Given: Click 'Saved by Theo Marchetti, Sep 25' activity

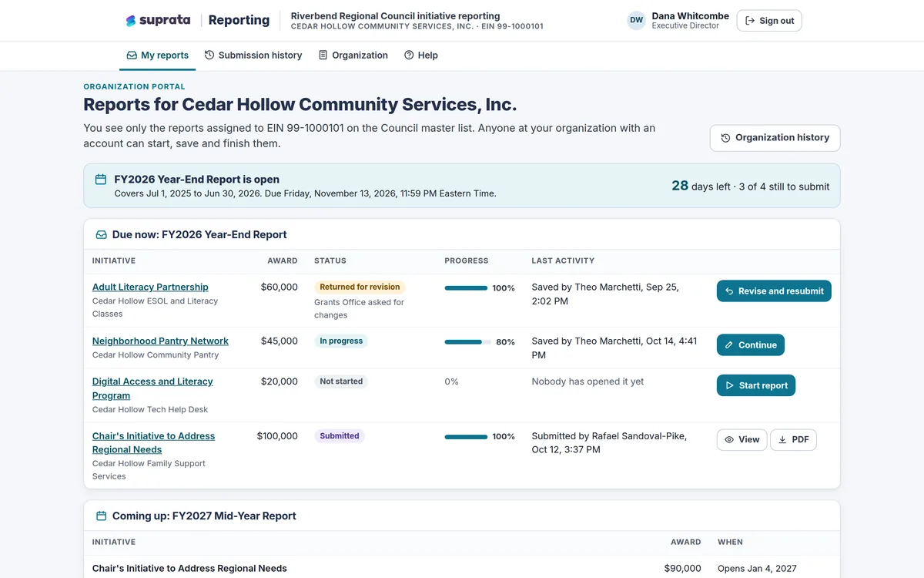Looking at the screenshot, I should tap(605, 294).
